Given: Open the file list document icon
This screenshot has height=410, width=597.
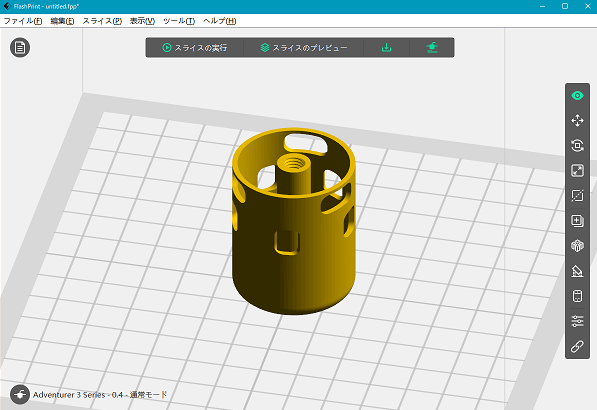Looking at the screenshot, I should (20, 48).
